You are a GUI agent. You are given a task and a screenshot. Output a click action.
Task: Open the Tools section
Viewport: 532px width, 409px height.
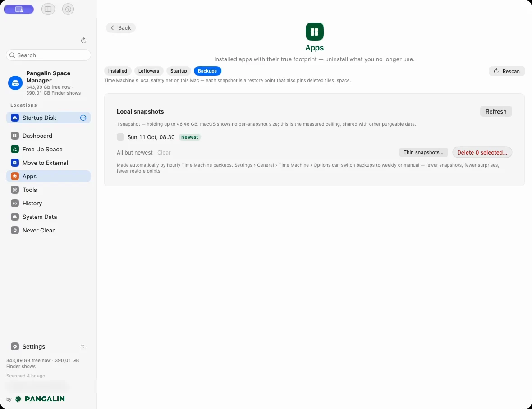tap(49, 190)
